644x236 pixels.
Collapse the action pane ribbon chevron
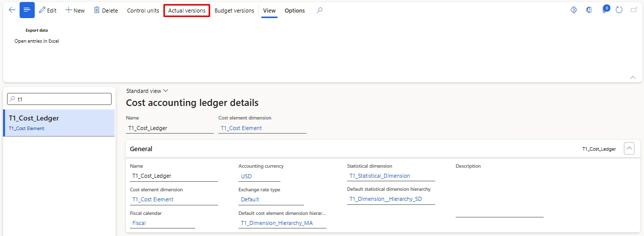(633, 77)
